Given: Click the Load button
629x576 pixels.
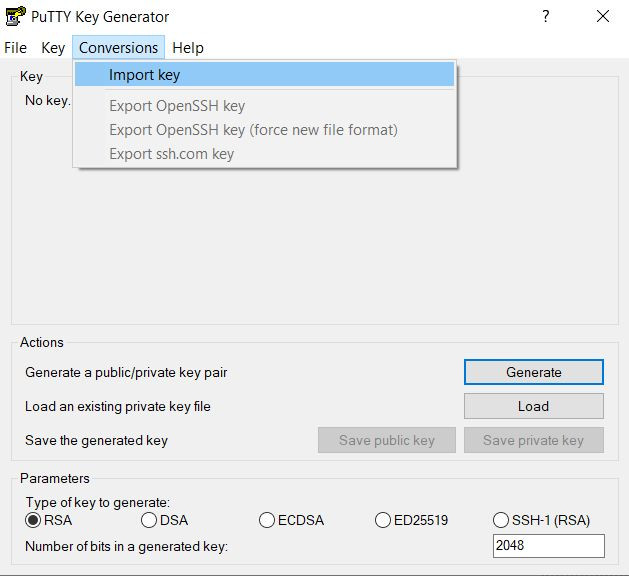Looking at the screenshot, I should pos(534,406).
